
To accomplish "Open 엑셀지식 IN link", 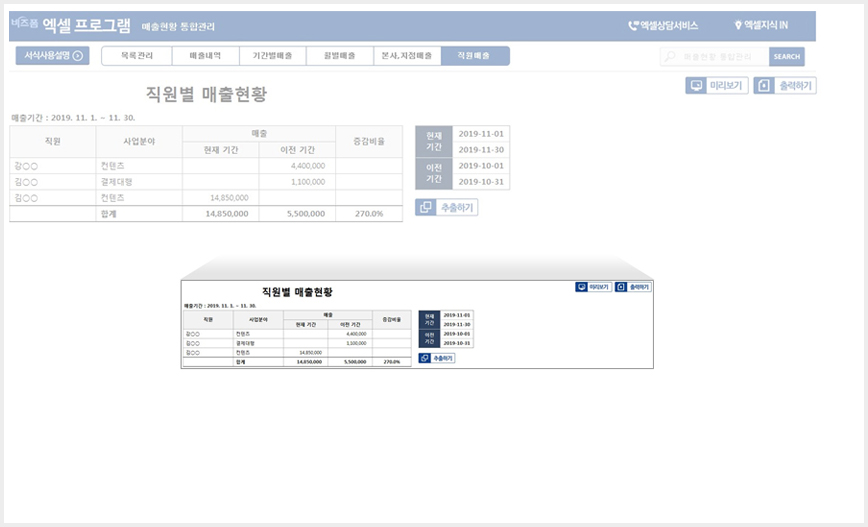I will [x=761, y=25].
